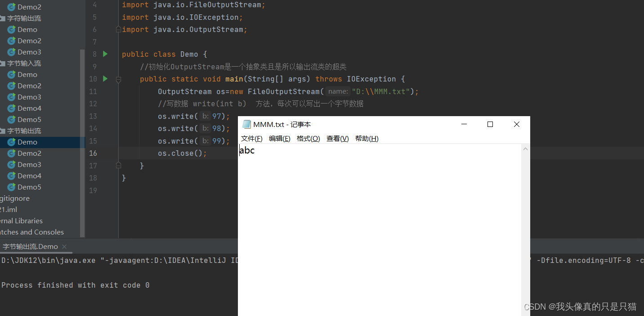Close the MMM.txt Notepad window

tap(517, 124)
